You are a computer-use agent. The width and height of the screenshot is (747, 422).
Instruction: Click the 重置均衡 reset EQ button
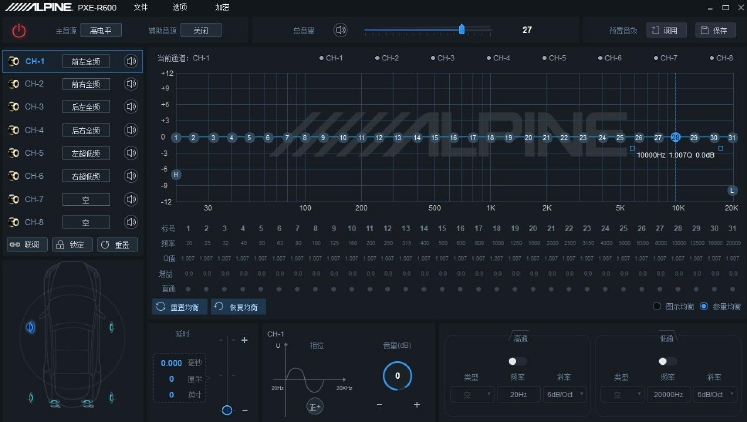[179, 306]
